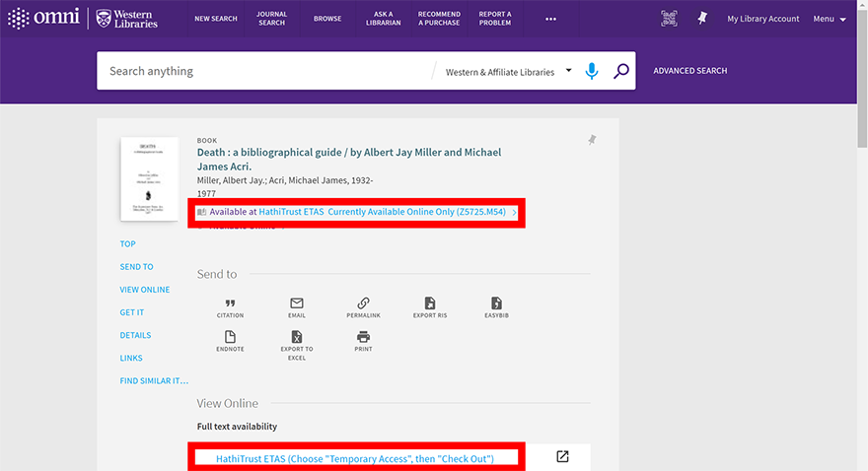Print the record
The height and width of the screenshot is (471, 868).
click(x=363, y=342)
